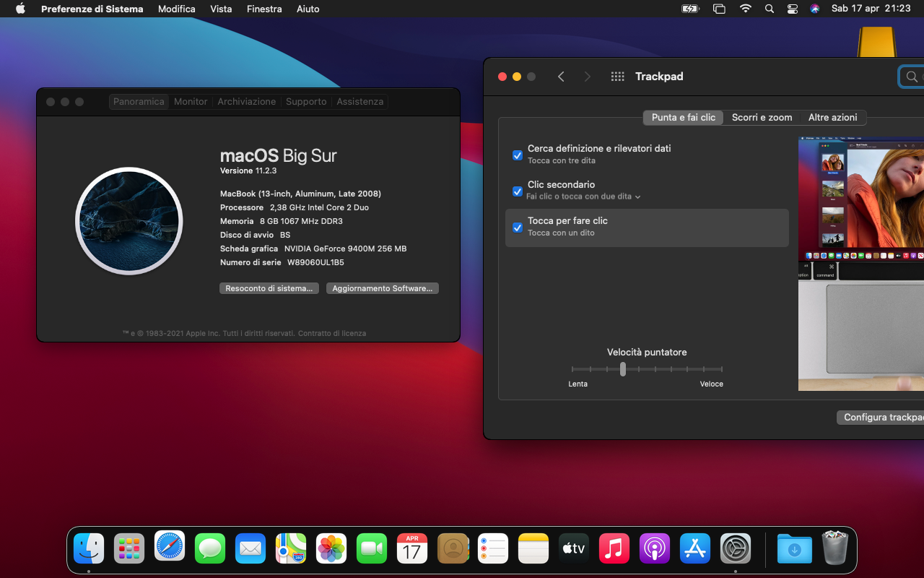Launch the Music app
924x578 pixels.
coord(614,548)
